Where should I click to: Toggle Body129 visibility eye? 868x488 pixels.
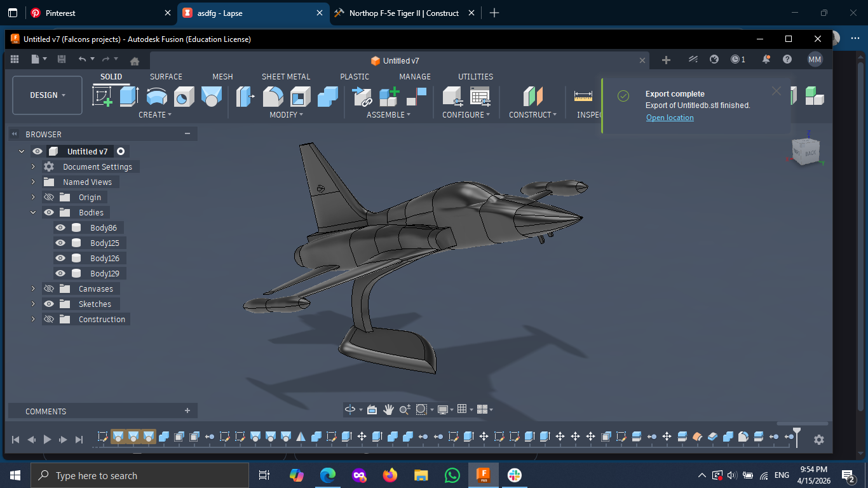[60, 273]
